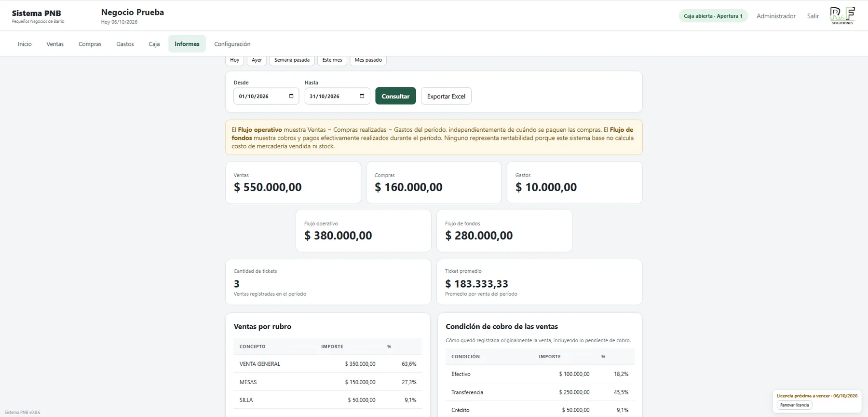
Task: Log out with the Salir link
Action: coord(813,16)
